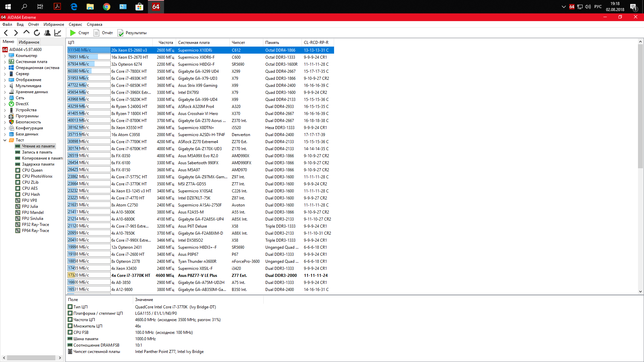
Task: Select the FPU Julia benchmark
Action: tap(30, 206)
